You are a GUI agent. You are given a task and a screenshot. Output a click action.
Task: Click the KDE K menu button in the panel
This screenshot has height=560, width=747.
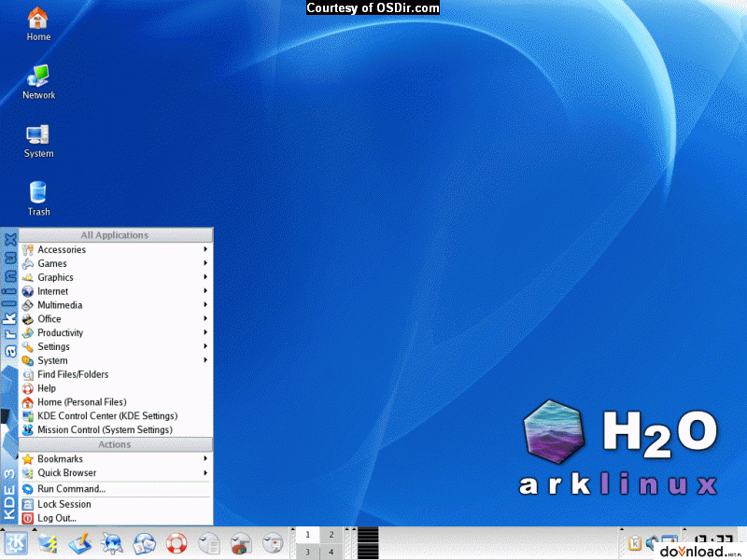(16, 543)
